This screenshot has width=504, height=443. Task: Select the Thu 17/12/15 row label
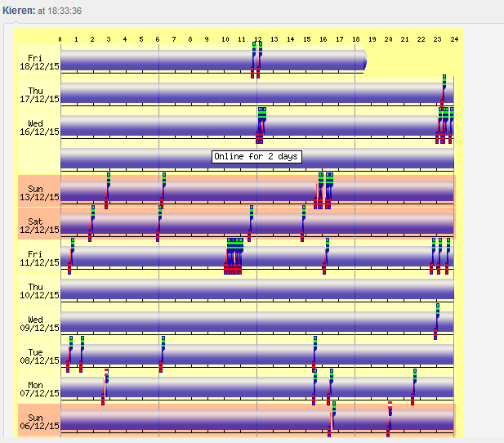pos(39,95)
